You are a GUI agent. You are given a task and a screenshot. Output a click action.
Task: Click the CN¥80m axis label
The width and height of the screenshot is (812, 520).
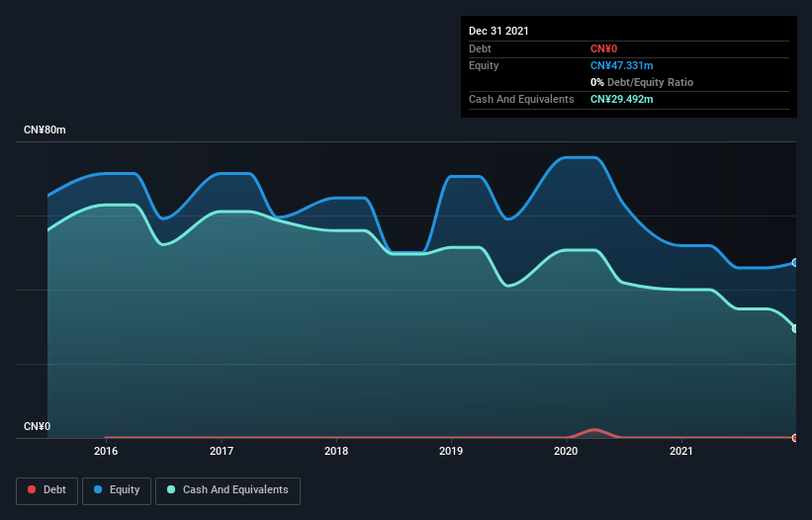[x=45, y=130]
